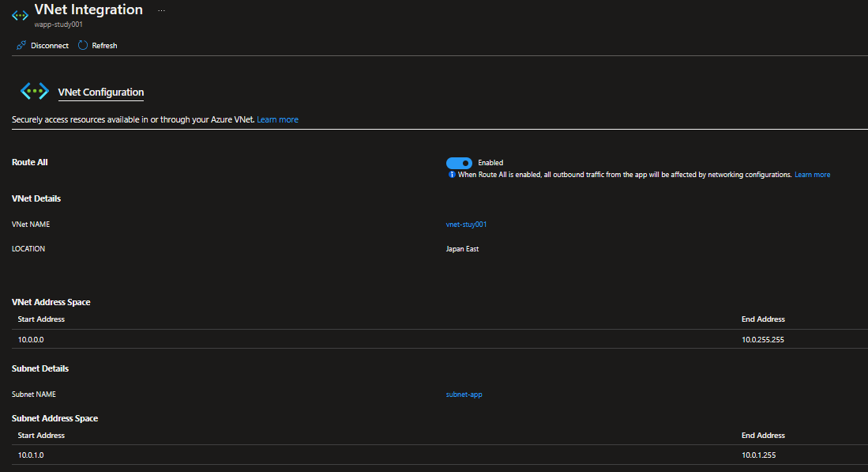Select the Enabled toggle status text

(x=490, y=163)
